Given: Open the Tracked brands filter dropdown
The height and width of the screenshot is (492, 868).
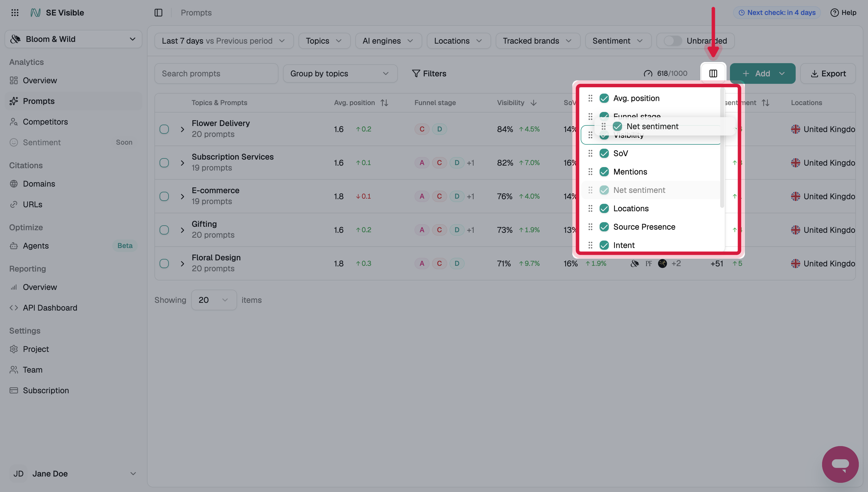Looking at the screenshot, I should click(538, 41).
